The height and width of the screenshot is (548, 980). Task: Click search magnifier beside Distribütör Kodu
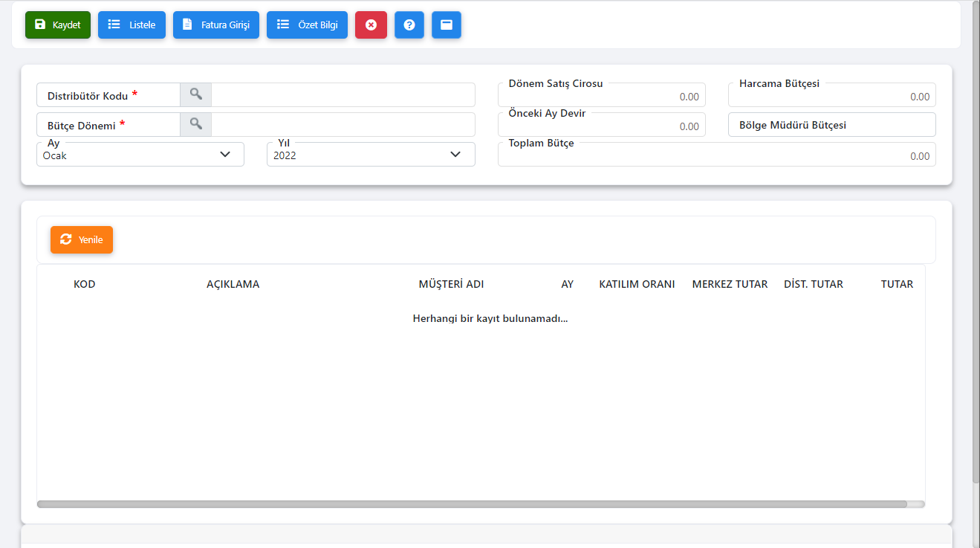(195, 94)
